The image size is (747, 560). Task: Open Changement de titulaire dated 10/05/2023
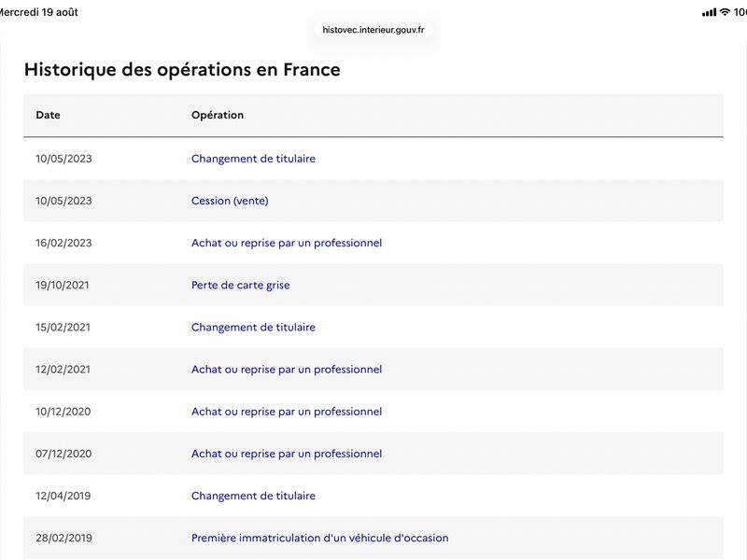tap(253, 159)
